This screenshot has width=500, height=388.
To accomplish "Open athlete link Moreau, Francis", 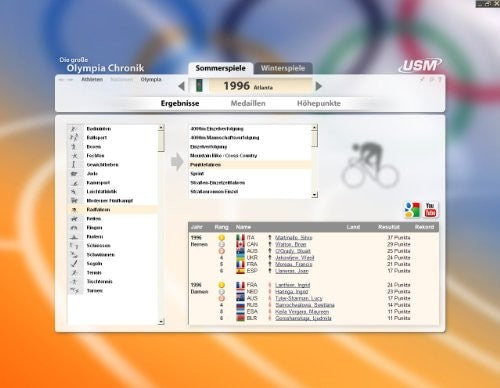I will point(294,264).
